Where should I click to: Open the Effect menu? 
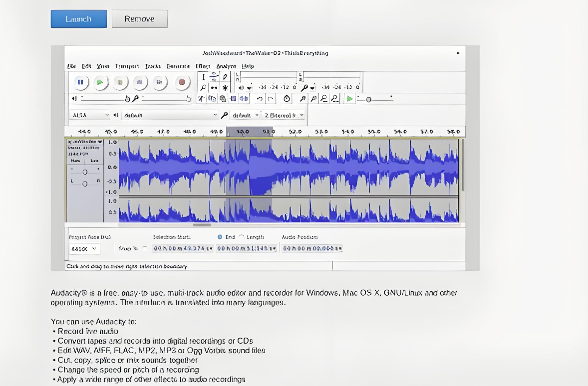tap(203, 66)
